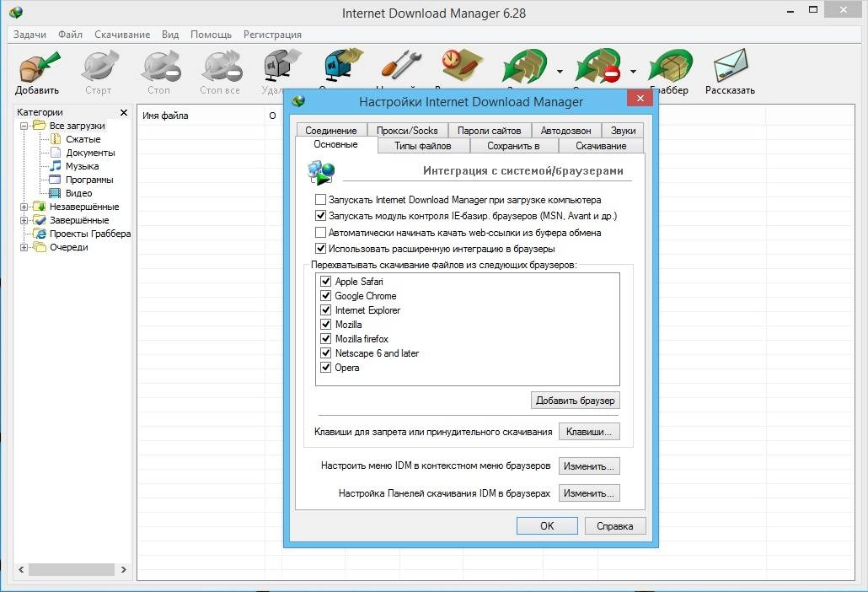Click the Стоп toolbar icon

pyautogui.click(x=160, y=67)
